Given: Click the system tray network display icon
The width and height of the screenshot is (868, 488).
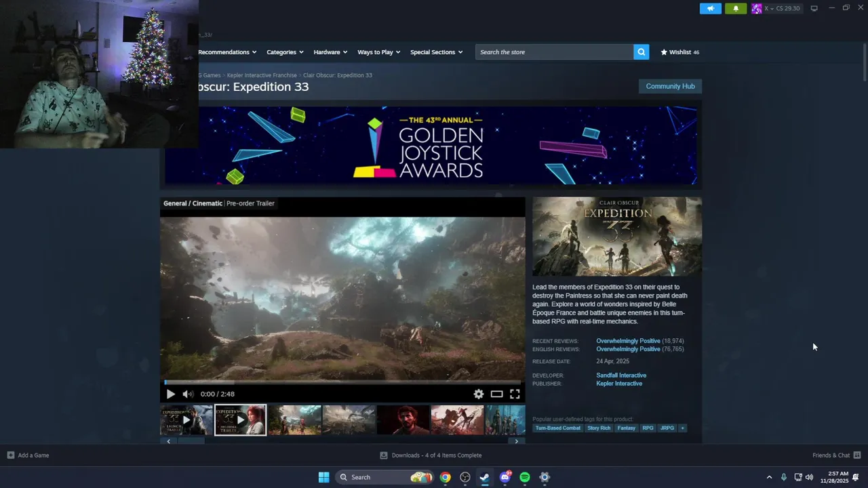Looking at the screenshot, I should click(798, 477).
